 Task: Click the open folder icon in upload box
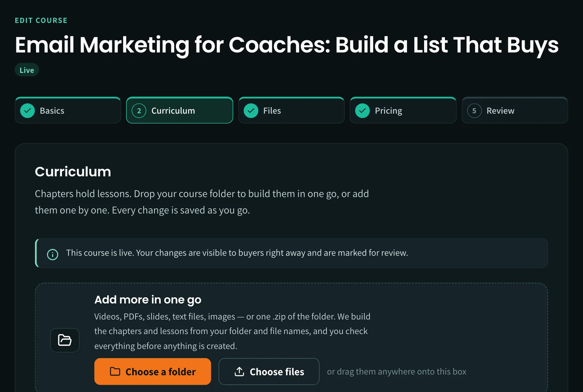tap(65, 340)
